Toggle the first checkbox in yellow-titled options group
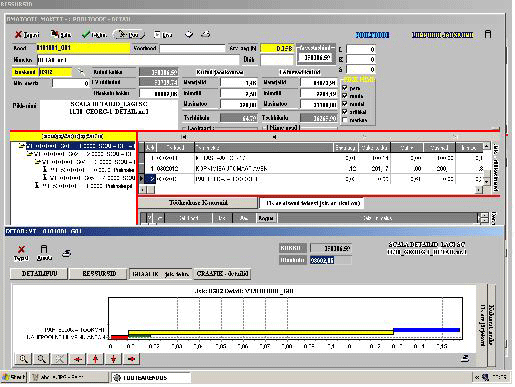 click(x=345, y=88)
